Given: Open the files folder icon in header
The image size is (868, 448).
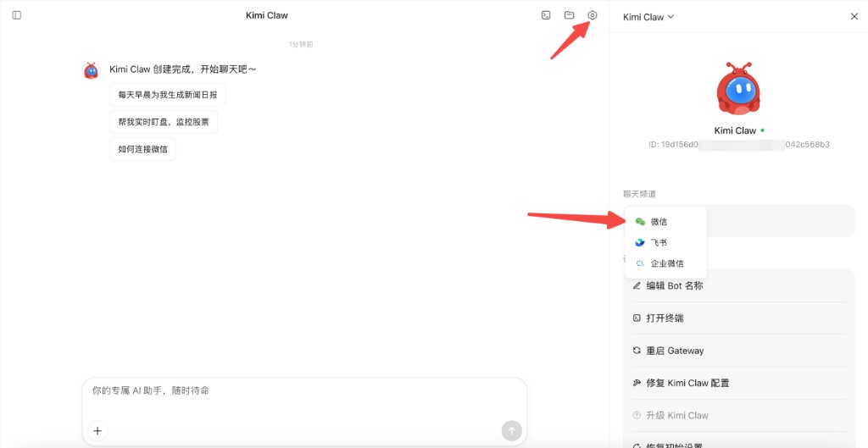Looking at the screenshot, I should (569, 15).
